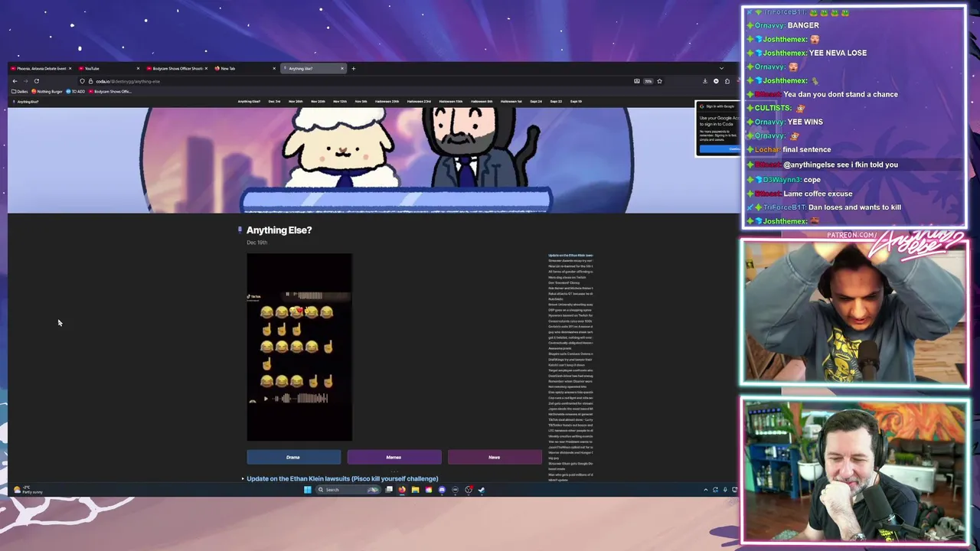Open a new browser tab with the plus icon
The height and width of the screenshot is (551, 980).
click(x=353, y=69)
